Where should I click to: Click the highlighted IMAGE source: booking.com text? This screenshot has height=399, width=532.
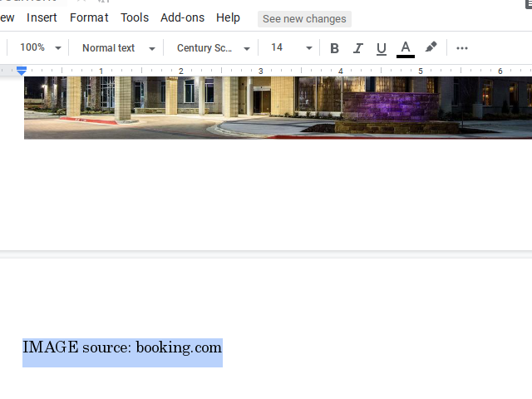[122, 347]
